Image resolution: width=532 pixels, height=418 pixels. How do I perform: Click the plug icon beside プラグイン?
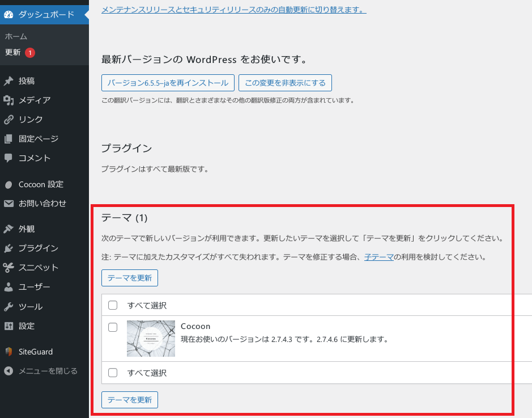pyautogui.click(x=8, y=248)
